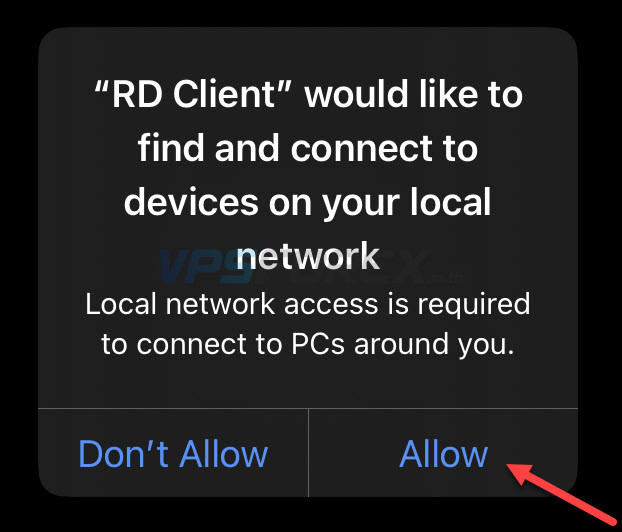Screen dimensions: 622x532
Task: Click the bold word "network" in the heading
Action: (308, 257)
